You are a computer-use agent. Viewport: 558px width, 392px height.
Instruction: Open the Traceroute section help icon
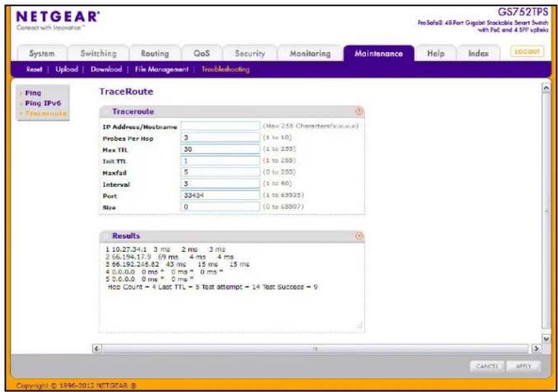(358, 111)
